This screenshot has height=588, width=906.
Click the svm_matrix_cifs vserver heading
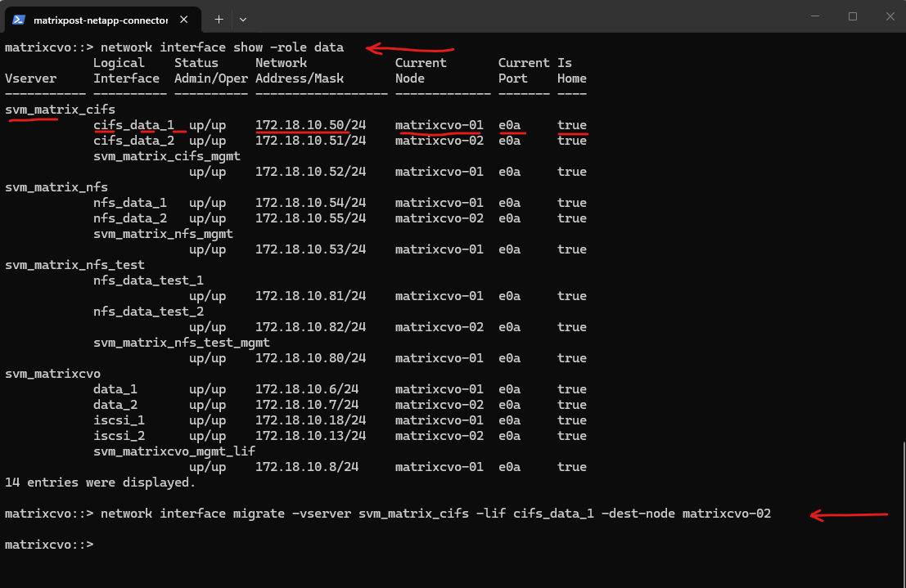[x=60, y=110]
